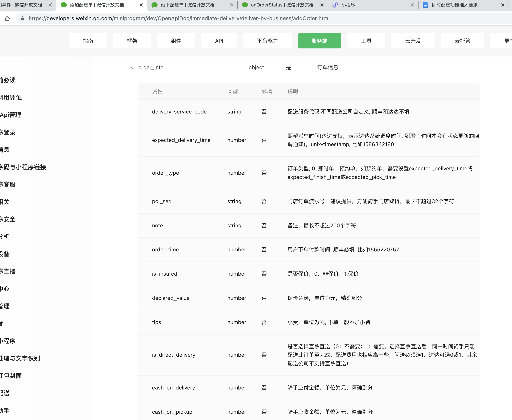Close the onOrderStatus browser tab
Image resolution: width=512 pixels, height=420 pixels.
click(x=322, y=5)
